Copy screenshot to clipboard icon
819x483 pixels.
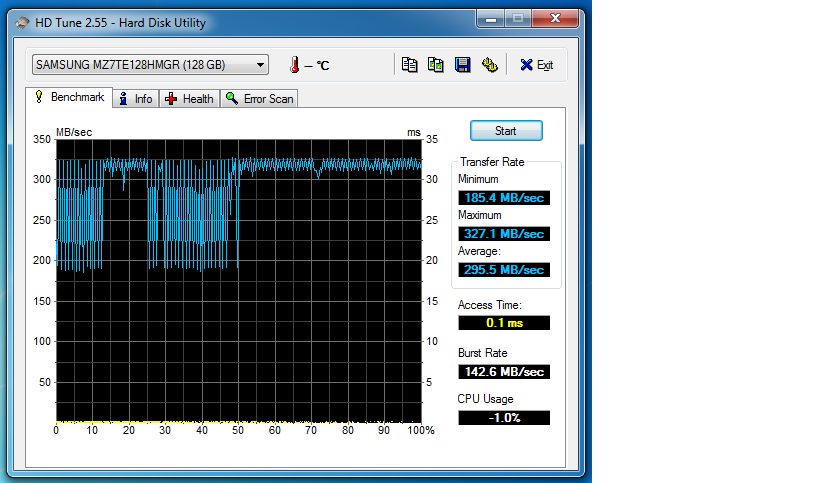point(436,65)
